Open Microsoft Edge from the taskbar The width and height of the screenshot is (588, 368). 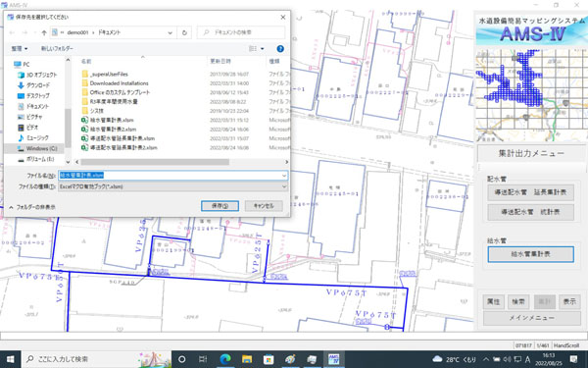(x=225, y=359)
